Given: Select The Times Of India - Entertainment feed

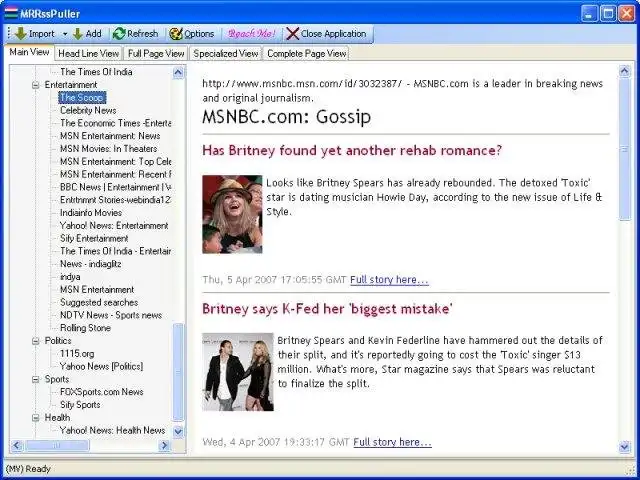Looking at the screenshot, I should [116, 251].
